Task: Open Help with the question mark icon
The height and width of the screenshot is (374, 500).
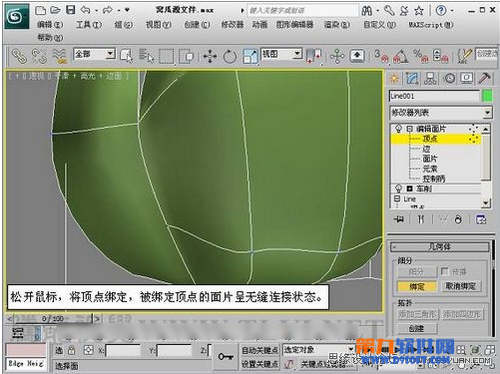Action: coord(441,11)
